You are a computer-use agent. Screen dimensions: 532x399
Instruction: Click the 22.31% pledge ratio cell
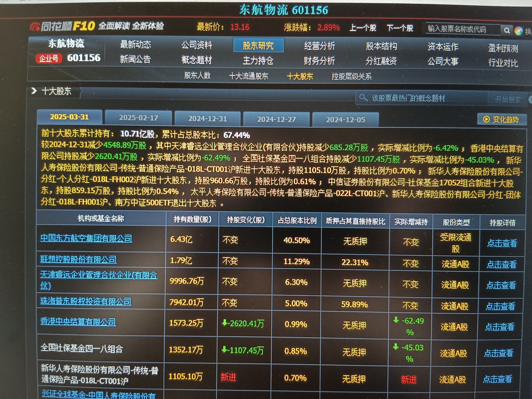(355, 262)
